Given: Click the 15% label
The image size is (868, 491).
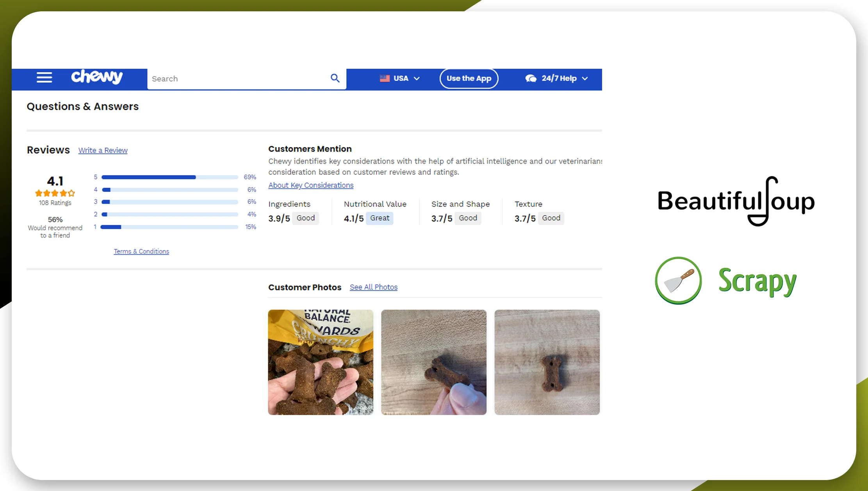Looking at the screenshot, I should point(251,227).
